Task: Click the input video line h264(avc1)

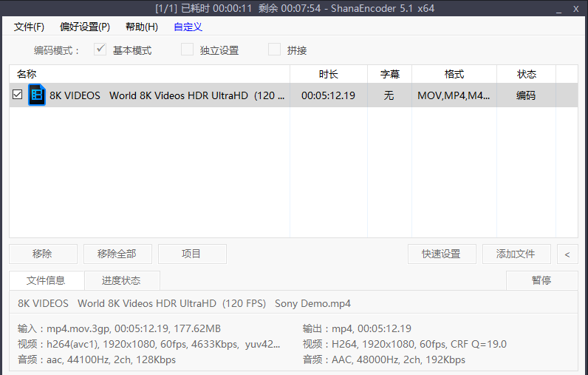Action: tap(148, 344)
